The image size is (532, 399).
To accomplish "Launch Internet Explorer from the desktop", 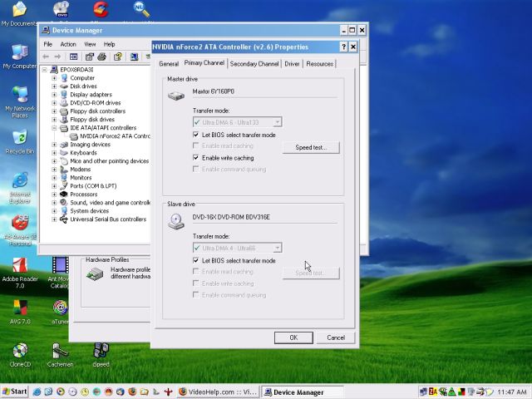I will click(20, 189).
